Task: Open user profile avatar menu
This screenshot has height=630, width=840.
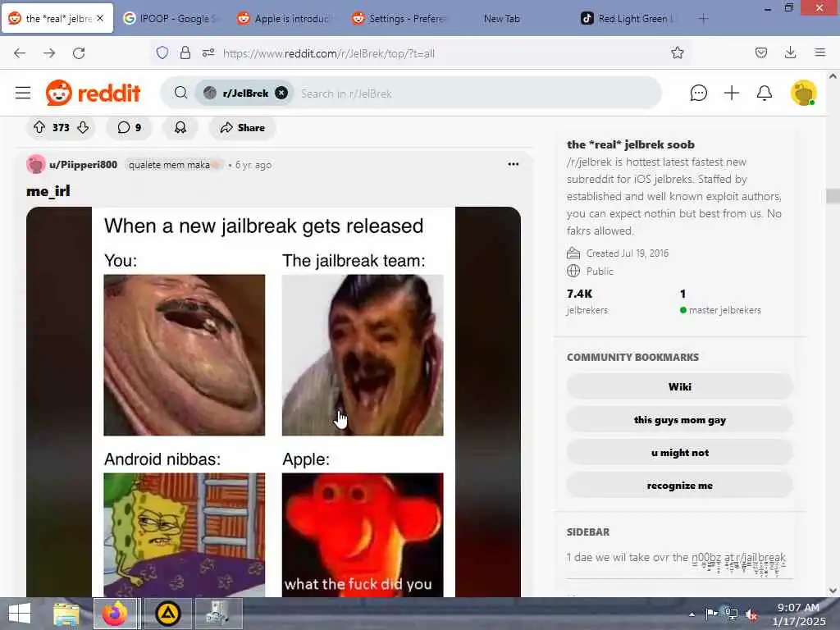Action: pyautogui.click(x=804, y=93)
